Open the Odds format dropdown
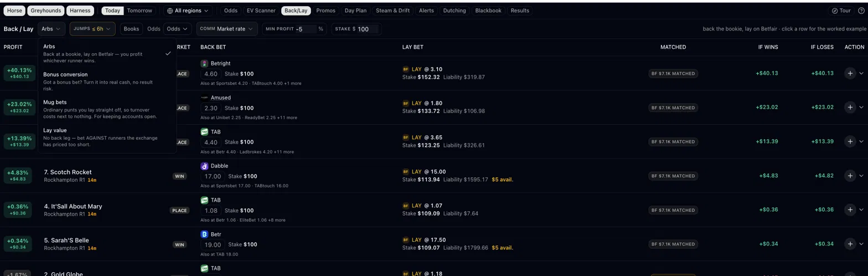The width and height of the screenshot is (868, 276). (177, 29)
